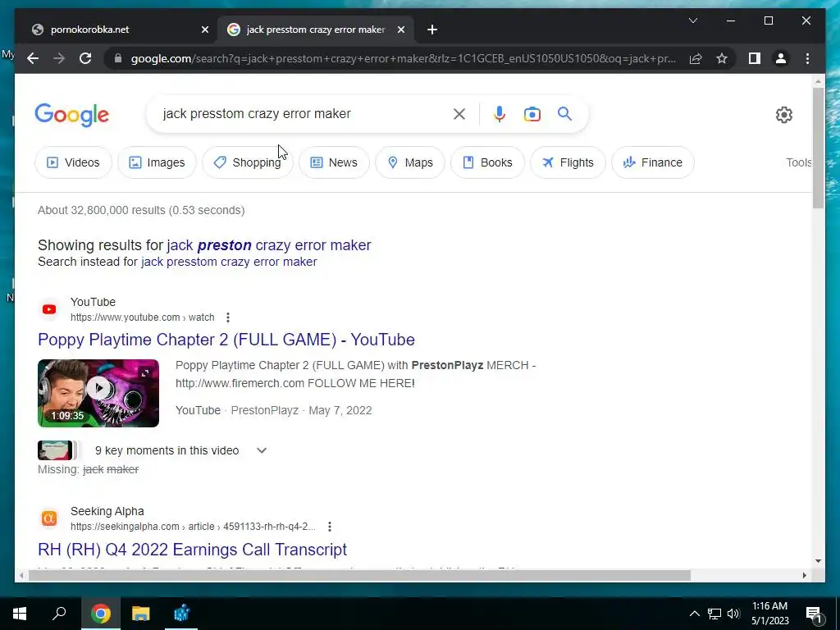
Task: Click the YouTube favicon in first result
Action: (x=49, y=309)
